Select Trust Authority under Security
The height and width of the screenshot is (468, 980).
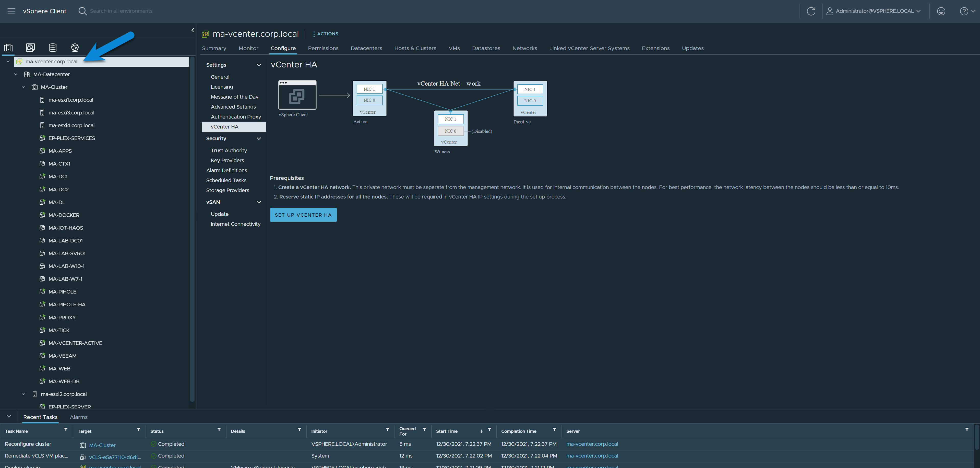point(229,151)
